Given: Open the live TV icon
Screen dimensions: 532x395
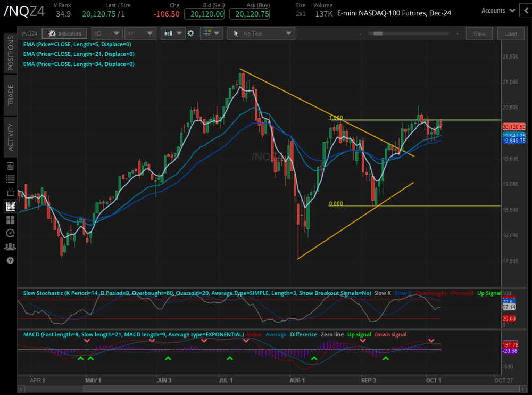Looking at the screenshot, I should pyautogui.click(x=10, y=192).
